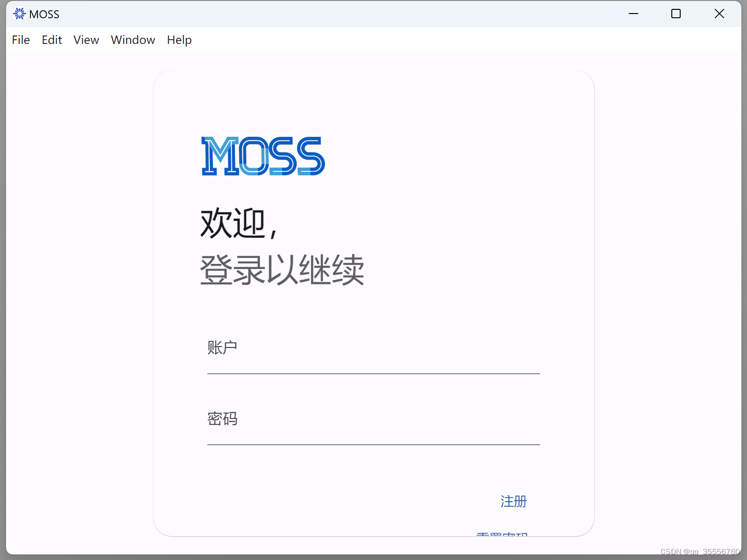Click the 注册 register link
Screen dimensions: 747x560
(513, 501)
